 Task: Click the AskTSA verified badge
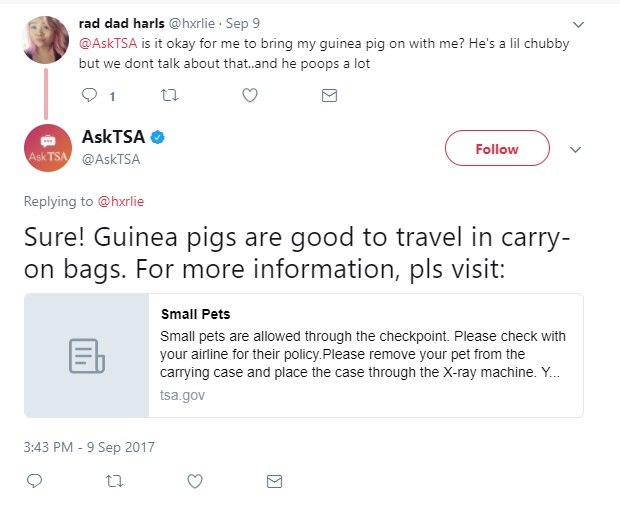(157, 137)
